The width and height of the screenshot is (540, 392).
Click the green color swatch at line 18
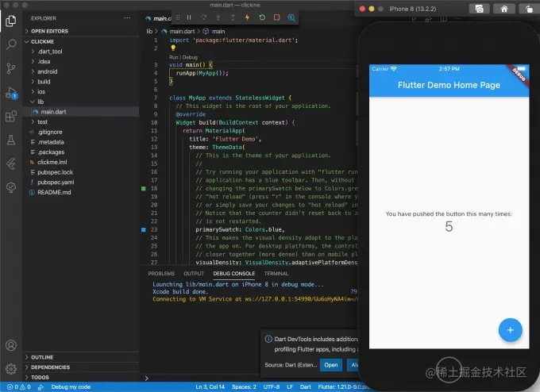144,188
